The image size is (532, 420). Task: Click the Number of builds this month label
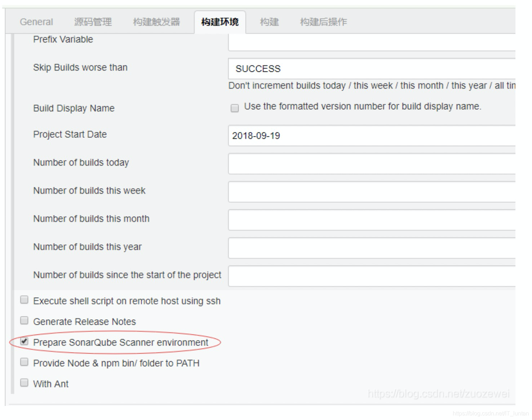click(x=91, y=219)
